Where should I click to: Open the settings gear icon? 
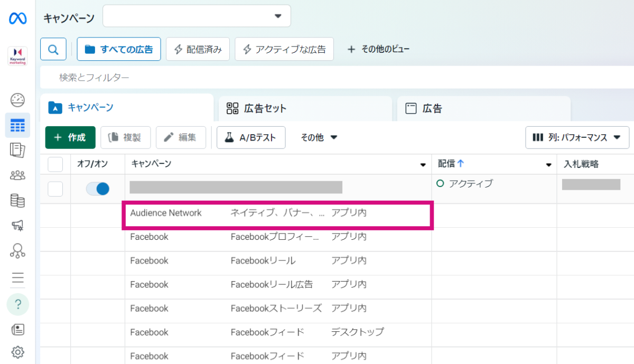17,352
